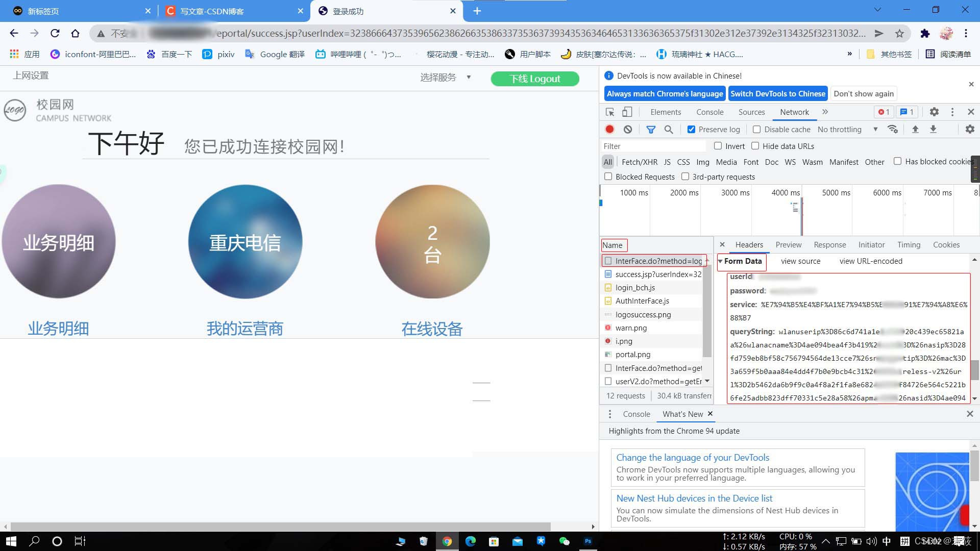Click Switch DevTools to Chinese button
This screenshot has width=980, height=551.
[x=777, y=94]
